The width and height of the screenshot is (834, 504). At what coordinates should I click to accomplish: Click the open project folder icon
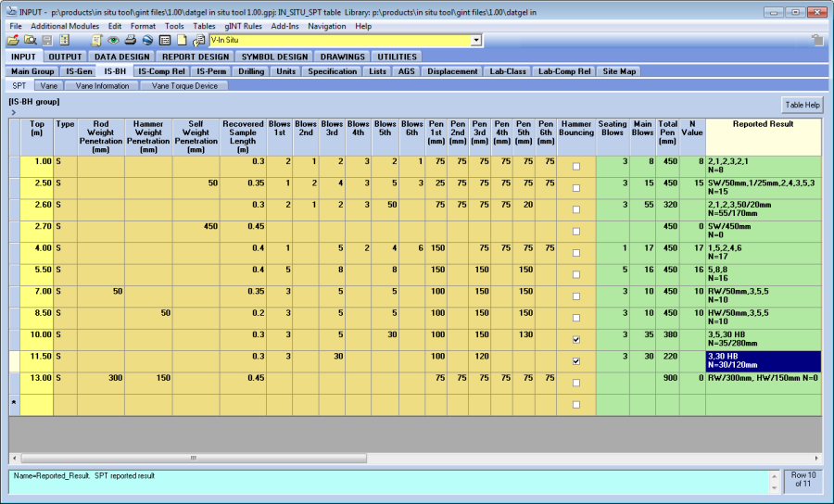(x=13, y=41)
